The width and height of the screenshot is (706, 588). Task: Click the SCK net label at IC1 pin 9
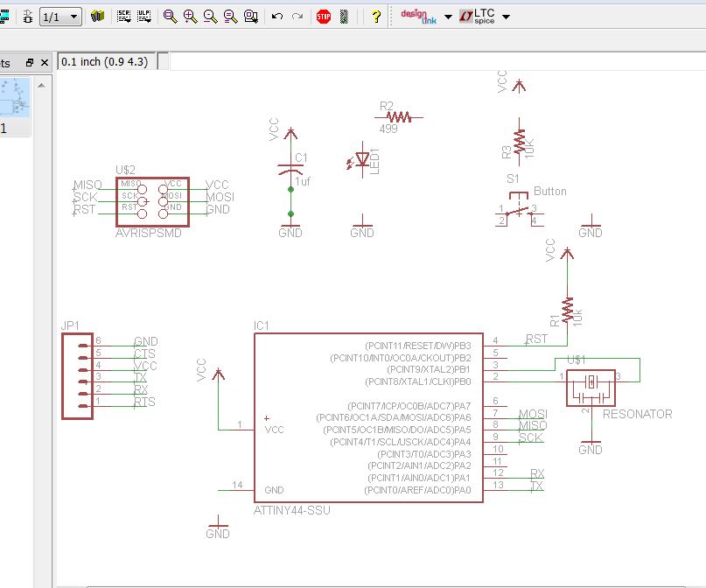pyautogui.click(x=530, y=437)
